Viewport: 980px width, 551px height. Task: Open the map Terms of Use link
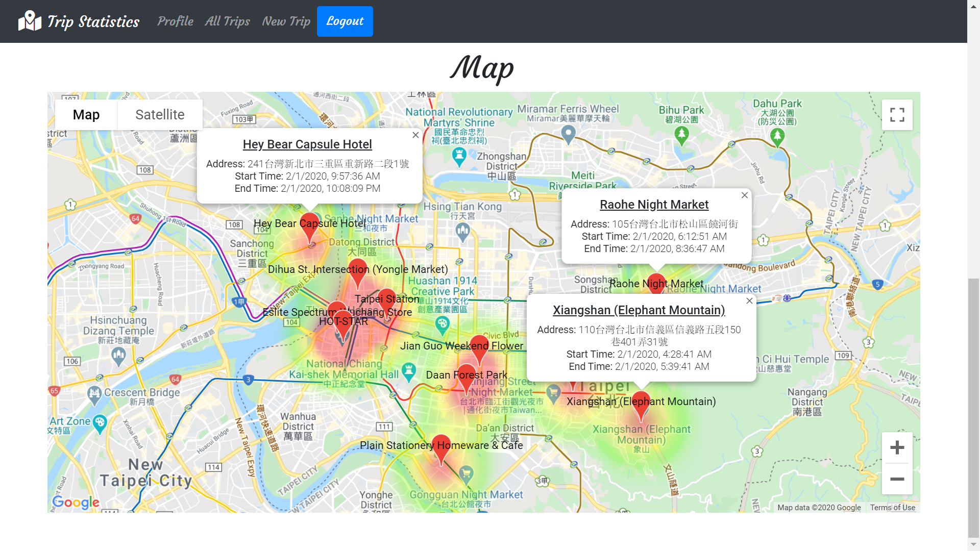893,508
